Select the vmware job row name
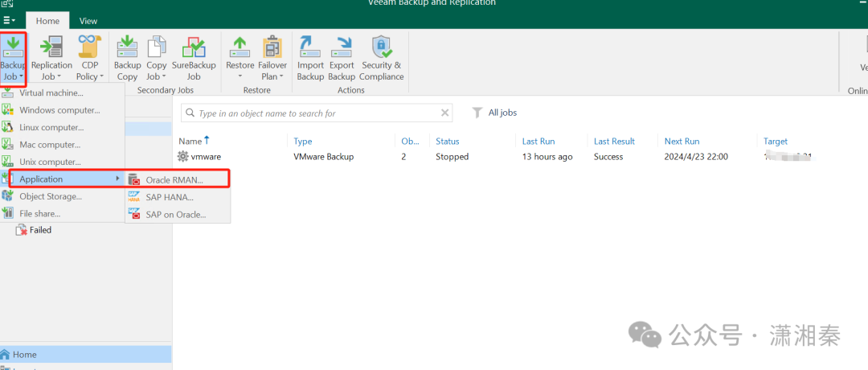This screenshot has width=868, height=370. 206,157
